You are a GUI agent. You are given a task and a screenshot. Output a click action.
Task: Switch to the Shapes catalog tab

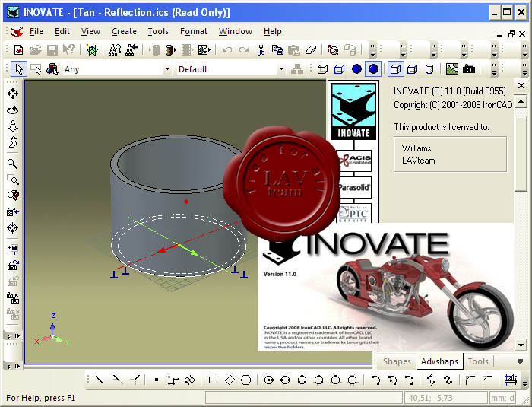pos(397,361)
